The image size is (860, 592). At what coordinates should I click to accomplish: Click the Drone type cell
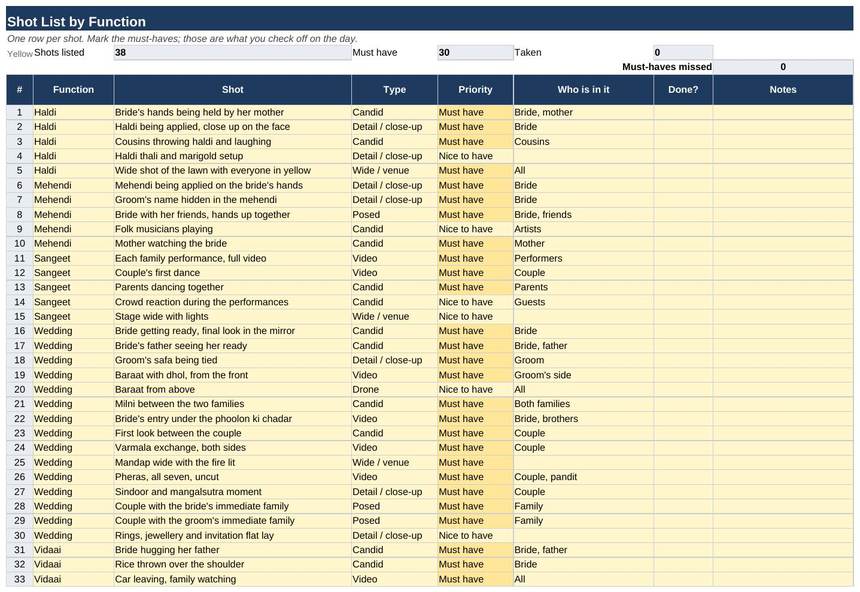coord(394,390)
